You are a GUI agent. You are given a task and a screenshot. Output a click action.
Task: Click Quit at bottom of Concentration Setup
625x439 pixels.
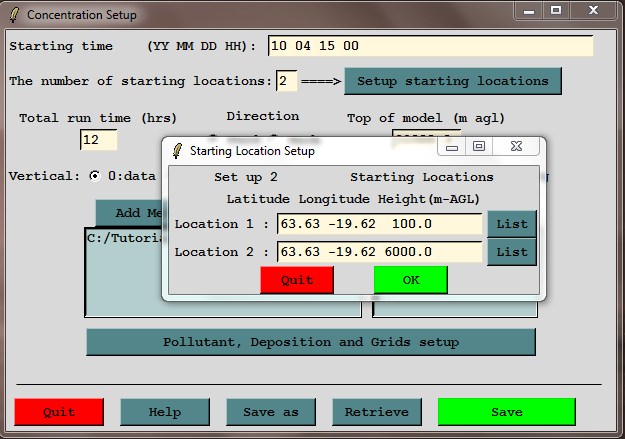point(59,412)
